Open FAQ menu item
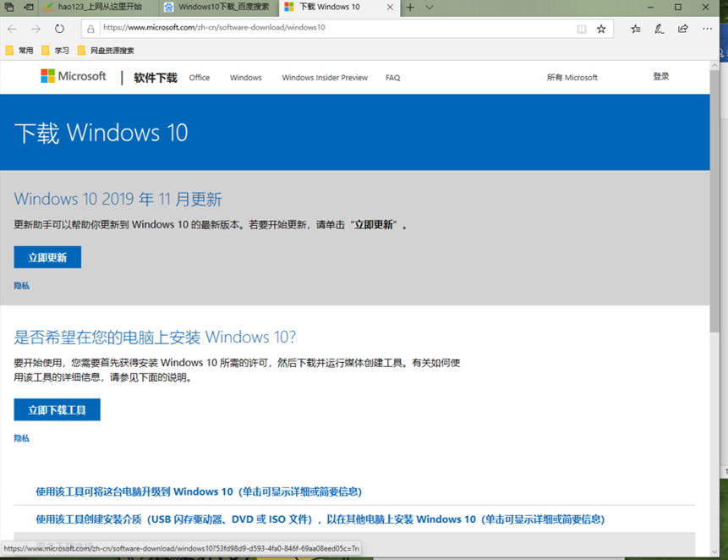 pyautogui.click(x=393, y=78)
